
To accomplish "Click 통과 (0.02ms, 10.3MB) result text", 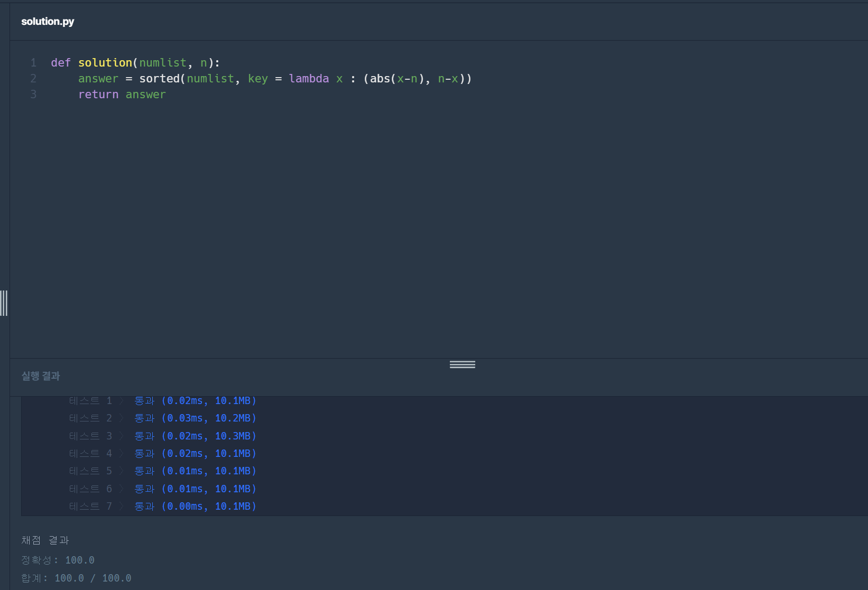I will pos(196,436).
